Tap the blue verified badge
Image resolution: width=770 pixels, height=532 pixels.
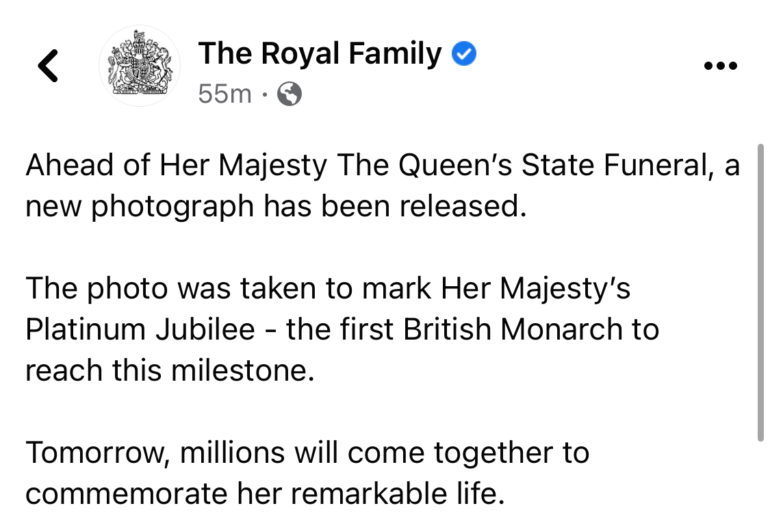coord(463,53)
